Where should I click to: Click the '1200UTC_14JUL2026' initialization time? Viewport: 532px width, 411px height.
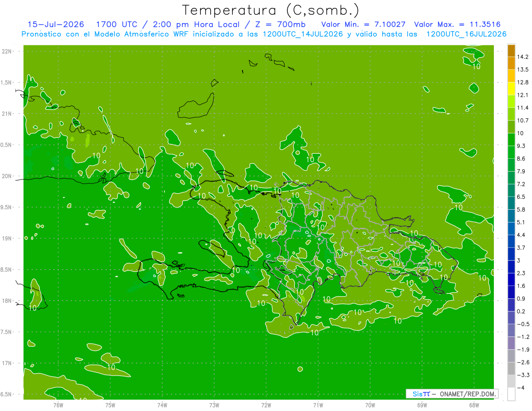click(x=303, y=34)
